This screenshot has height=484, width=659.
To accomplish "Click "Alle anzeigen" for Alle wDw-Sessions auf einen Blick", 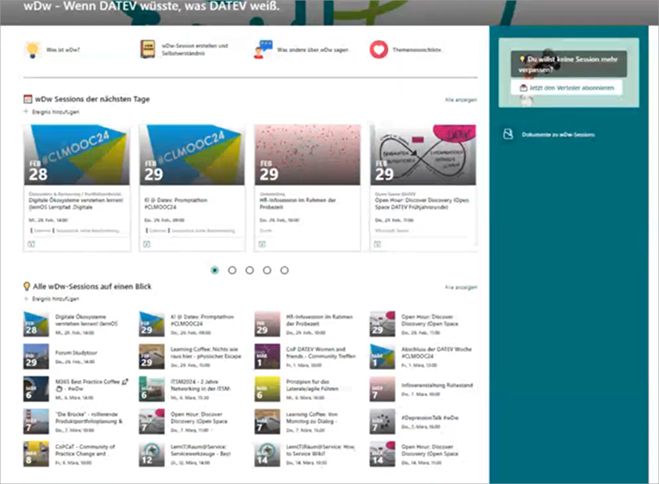I will click(x=461, y=286).
